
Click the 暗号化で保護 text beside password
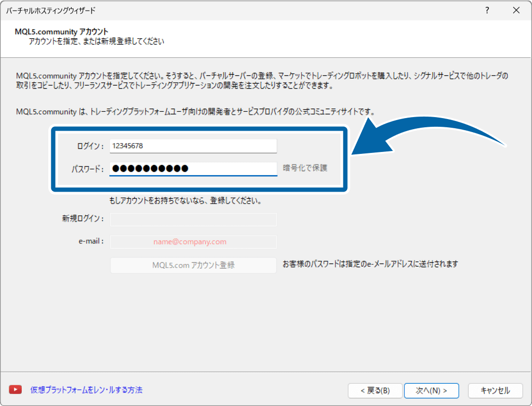tap(305, 168)
